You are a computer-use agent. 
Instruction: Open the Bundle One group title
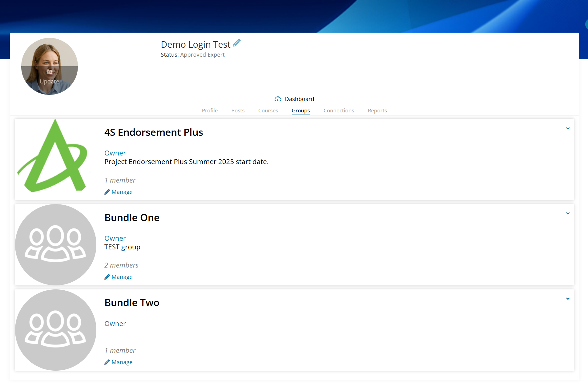point(132,218)
